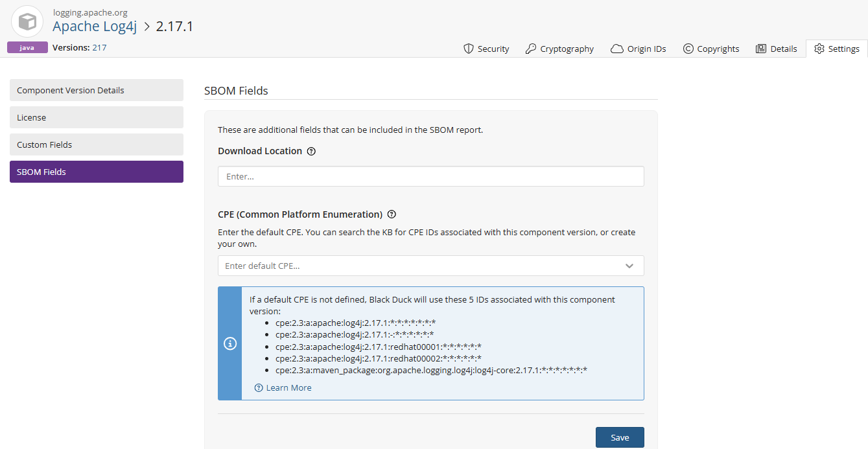Save the SBOM Fields settings
Image resolution: width=868 pixels, height=449 pixels.
pos(619,437)
